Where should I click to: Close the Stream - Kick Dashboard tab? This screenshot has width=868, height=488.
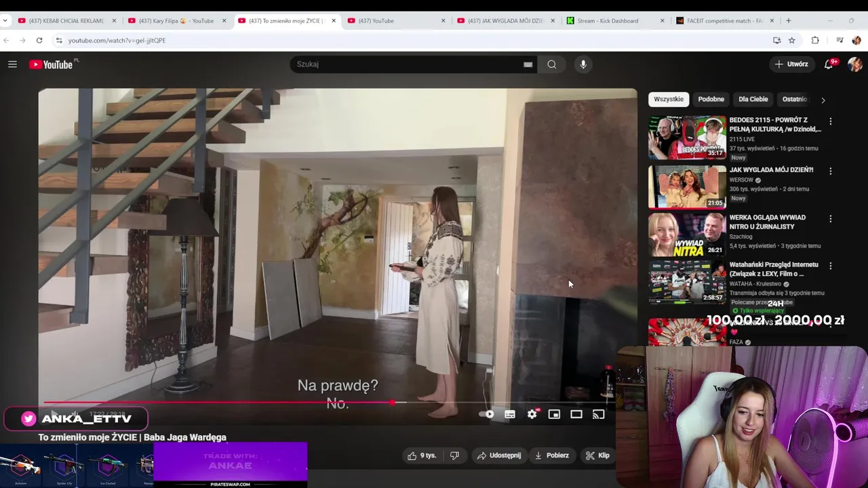[663, 21]
